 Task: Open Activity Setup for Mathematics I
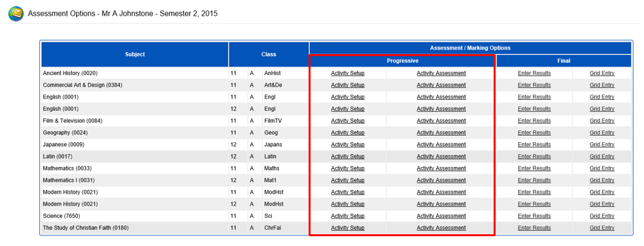[x=347, y=180]
